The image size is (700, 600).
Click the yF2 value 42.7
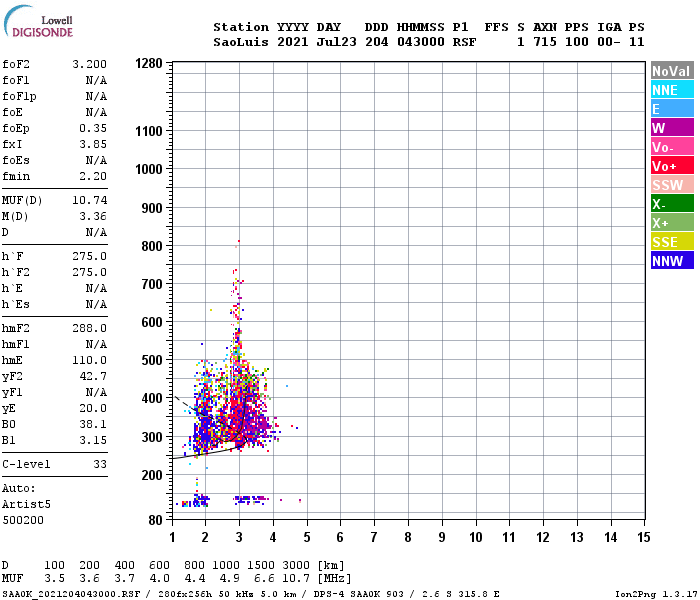pos(93,376)
